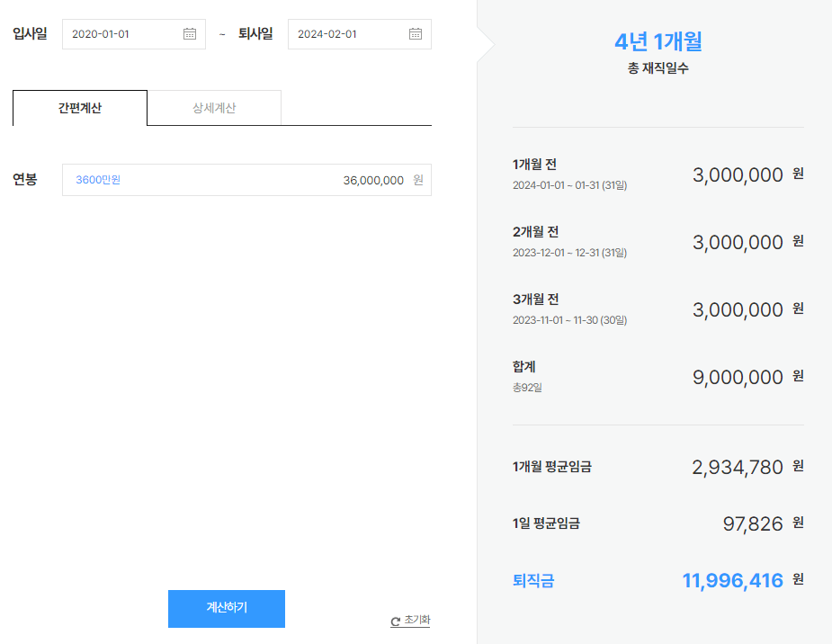This screenshot has width=832, height=644.
Task: Switch to the 상세계산 tab
Action: click(214, 108)
